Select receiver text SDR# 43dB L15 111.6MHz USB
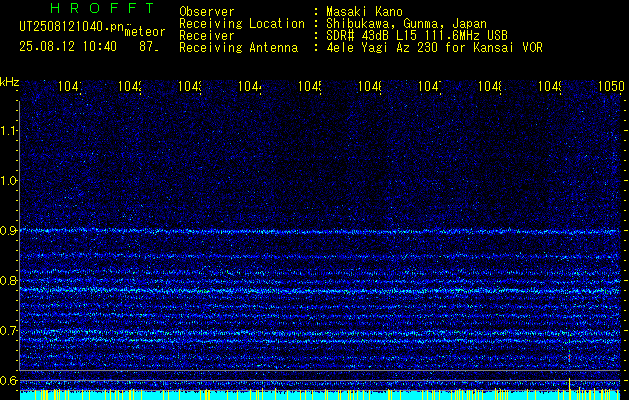The width and height of the screenshot is (629, 400). 417,36
